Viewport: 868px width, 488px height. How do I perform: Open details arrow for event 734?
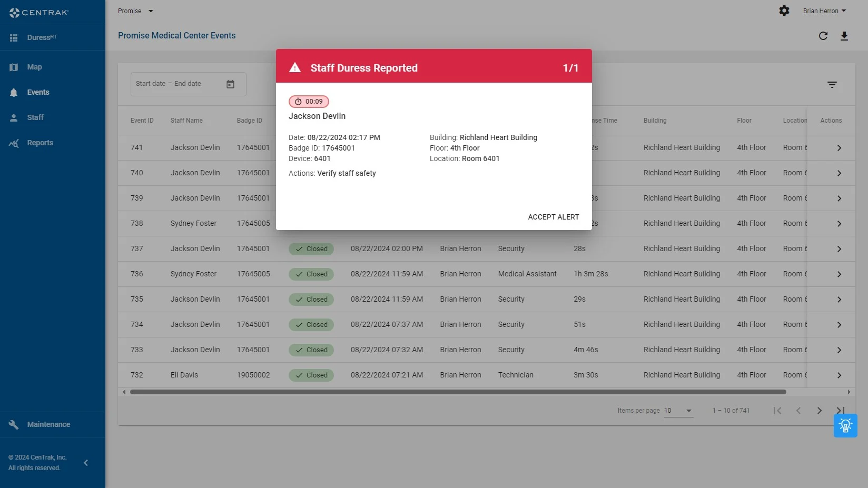(x=839, y=325)
